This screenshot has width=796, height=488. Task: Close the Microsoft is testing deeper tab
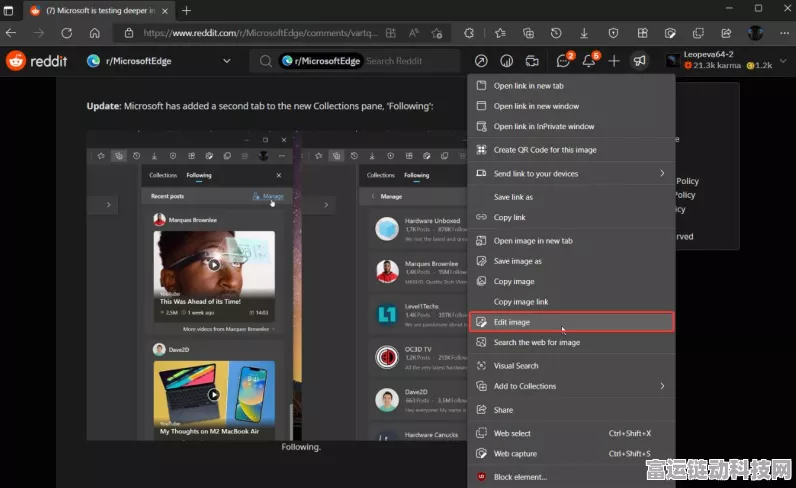coord(165,11)
